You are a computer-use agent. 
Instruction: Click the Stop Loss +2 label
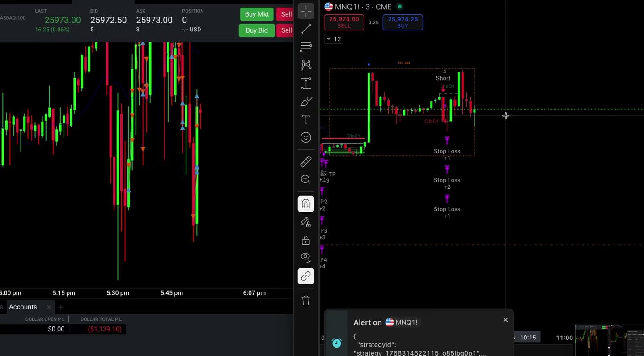click(x=447, y=183)
